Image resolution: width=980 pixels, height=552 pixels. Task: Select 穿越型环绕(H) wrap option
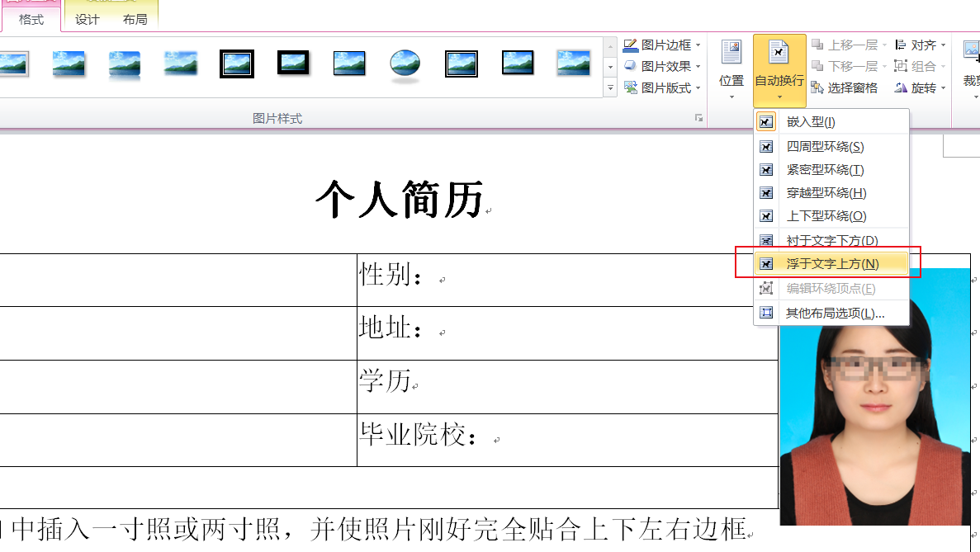[831, 193]
